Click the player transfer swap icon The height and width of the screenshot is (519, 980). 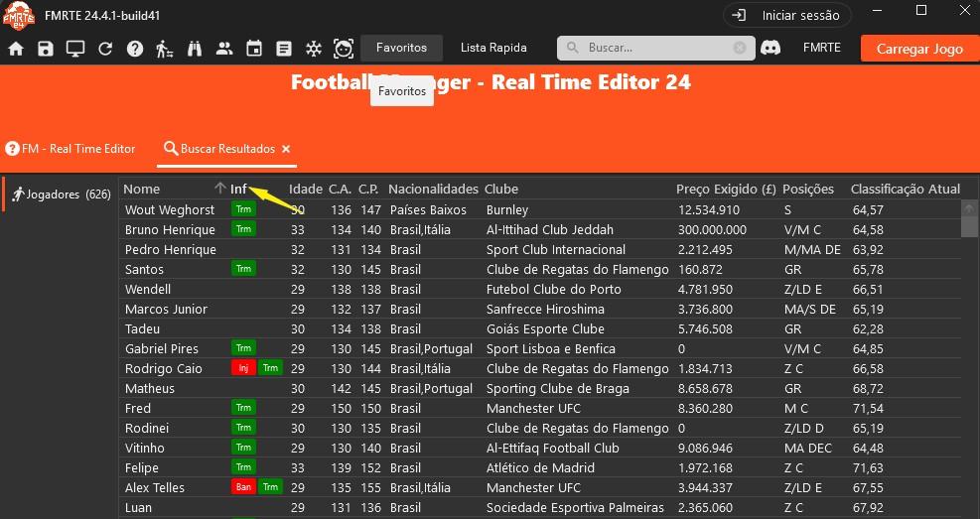[x=165, y=49]
